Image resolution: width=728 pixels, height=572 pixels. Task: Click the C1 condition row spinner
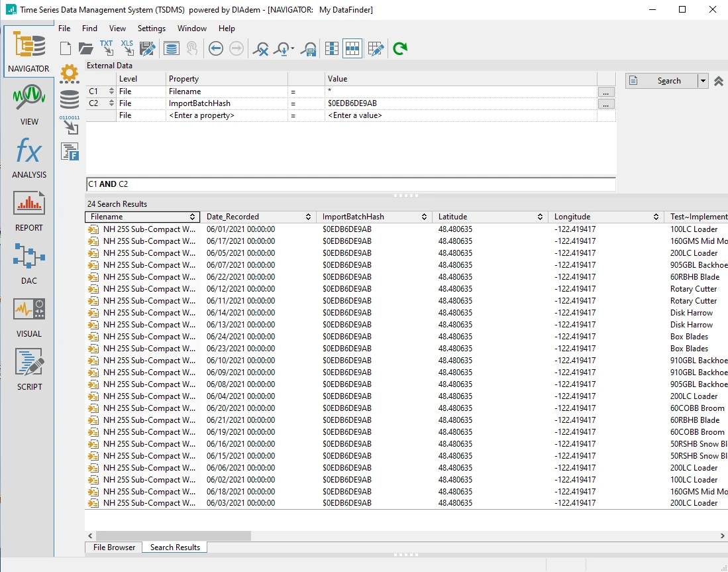point(111,91)
